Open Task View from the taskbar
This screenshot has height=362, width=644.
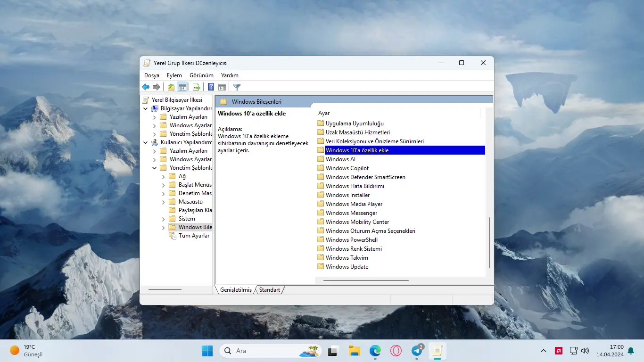pyautogui.click(x=334, y=351)
